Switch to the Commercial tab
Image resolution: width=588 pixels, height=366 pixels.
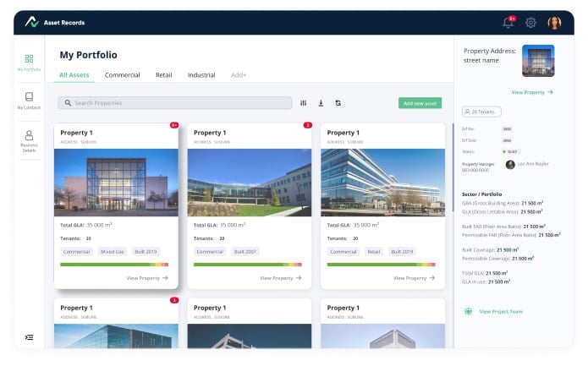pyautogui.click(x=122, y=75)
